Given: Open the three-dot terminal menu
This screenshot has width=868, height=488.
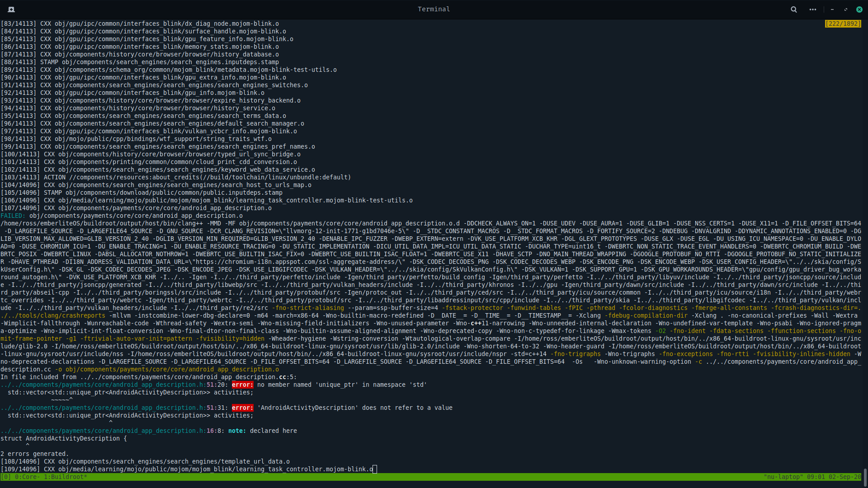Looking at the screenshot, I should coord(812,9).
